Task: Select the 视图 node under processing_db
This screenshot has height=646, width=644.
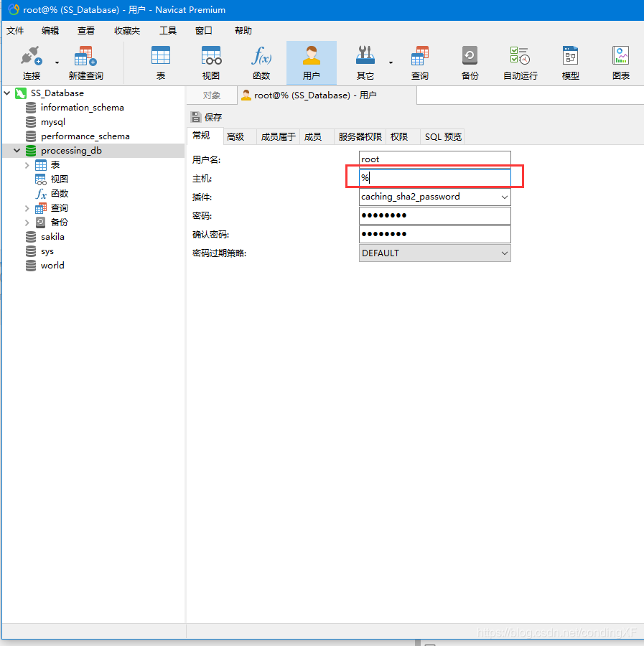Action: [60, 179]
